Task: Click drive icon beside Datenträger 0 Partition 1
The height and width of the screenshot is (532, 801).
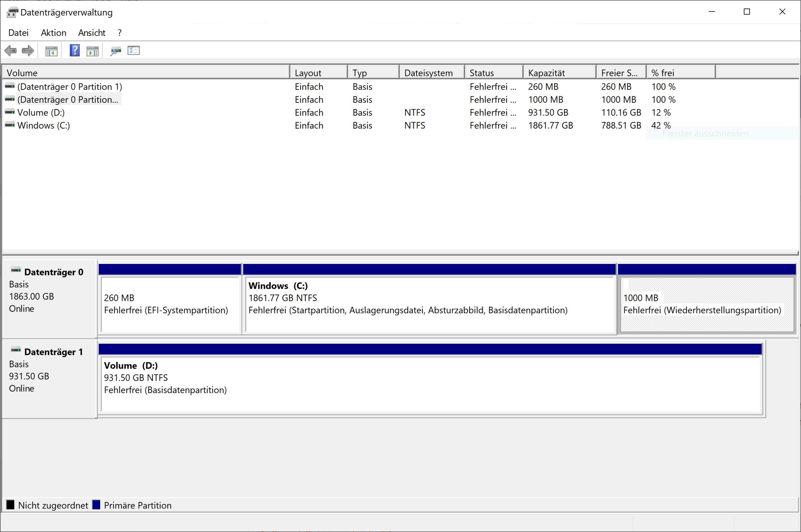Action: 10,86
